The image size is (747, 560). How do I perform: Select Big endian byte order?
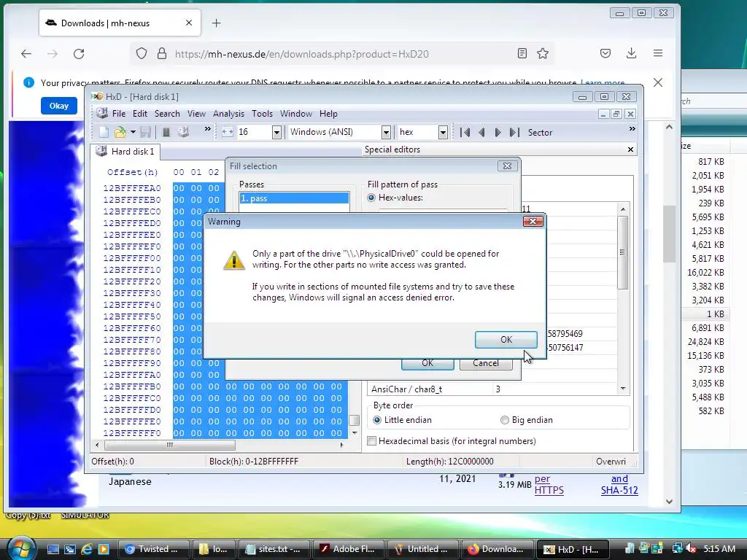(x=505, y=420)
